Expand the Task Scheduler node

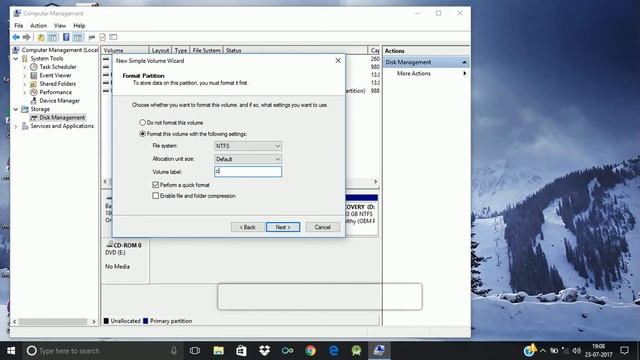click(24, 67)
